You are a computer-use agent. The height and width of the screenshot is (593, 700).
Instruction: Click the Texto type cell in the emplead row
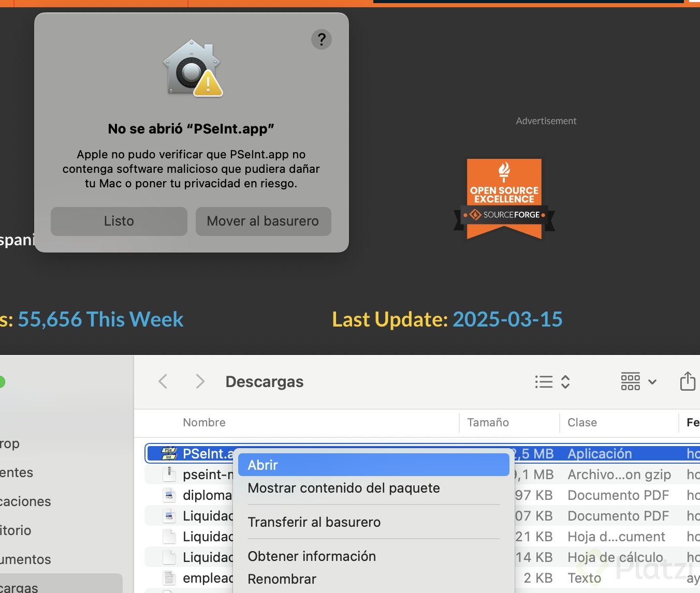585,578
